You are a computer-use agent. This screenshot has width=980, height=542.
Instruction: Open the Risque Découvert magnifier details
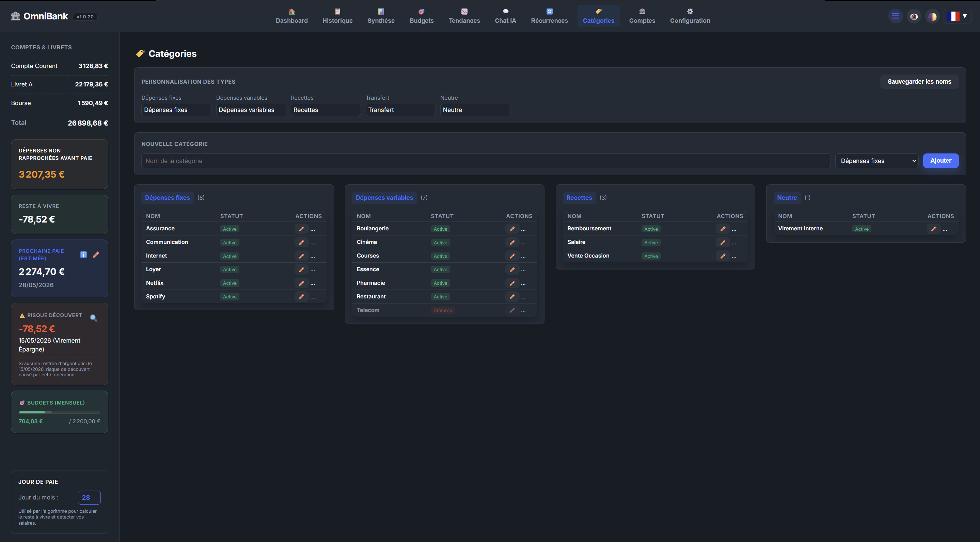tap(93, 318)
